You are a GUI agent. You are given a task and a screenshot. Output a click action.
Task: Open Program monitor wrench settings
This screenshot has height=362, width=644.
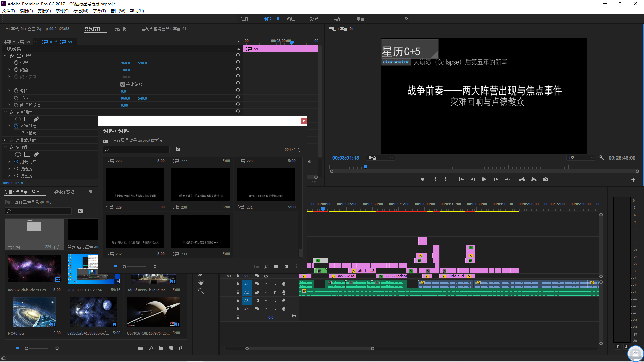tap(602, 158)
